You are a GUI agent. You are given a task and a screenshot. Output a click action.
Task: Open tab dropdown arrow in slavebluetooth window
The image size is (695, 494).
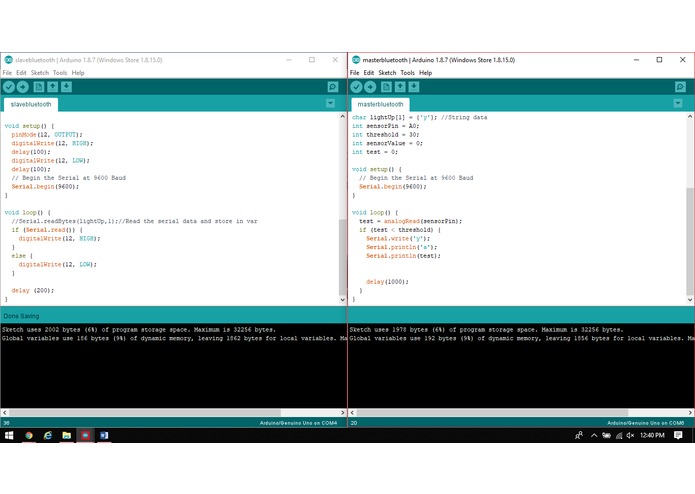tap(330, 103)
